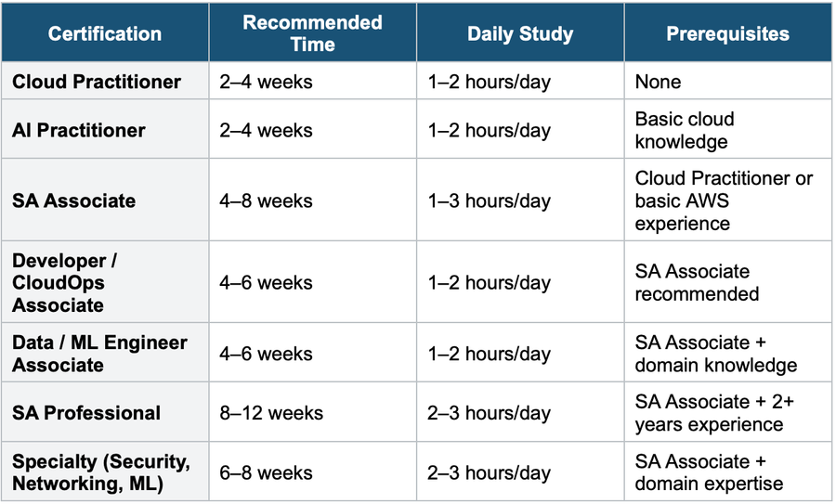Click the SA Associate certification name
This screenshot has width=836, height=504.
click(x=74, y=200)
